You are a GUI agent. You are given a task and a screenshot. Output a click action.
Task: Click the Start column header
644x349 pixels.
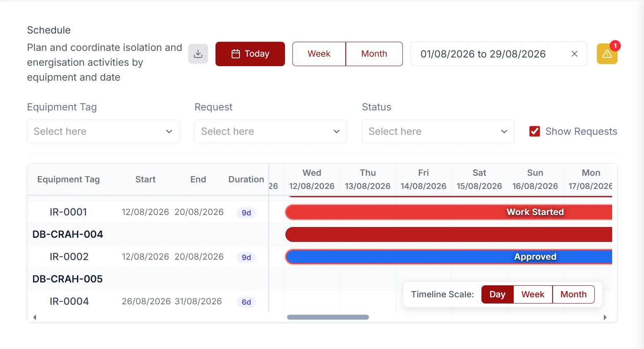click(x=145, y=179)
